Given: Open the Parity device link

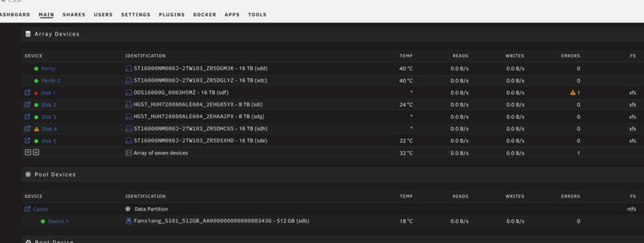Looking at the screenshot, I should tap(48, 69).
